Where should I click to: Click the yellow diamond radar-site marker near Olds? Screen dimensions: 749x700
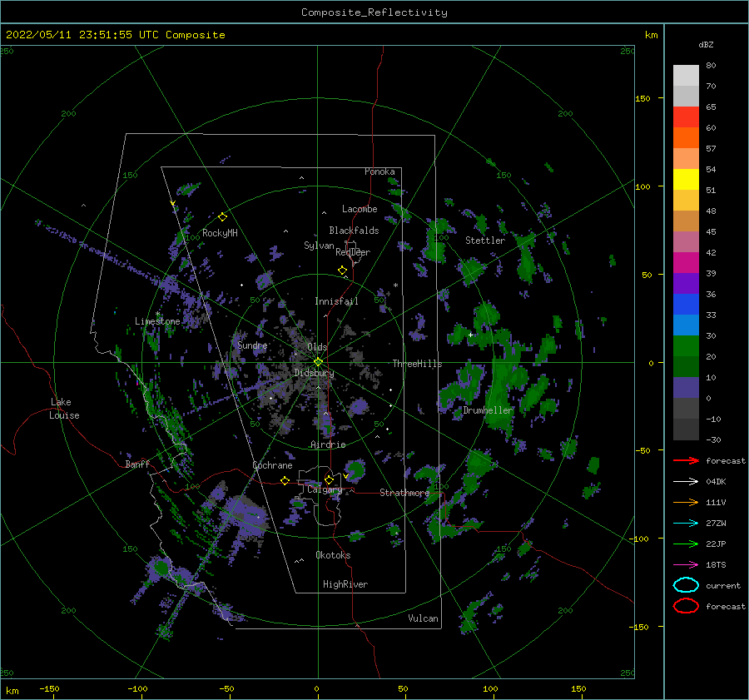[318, 362]
